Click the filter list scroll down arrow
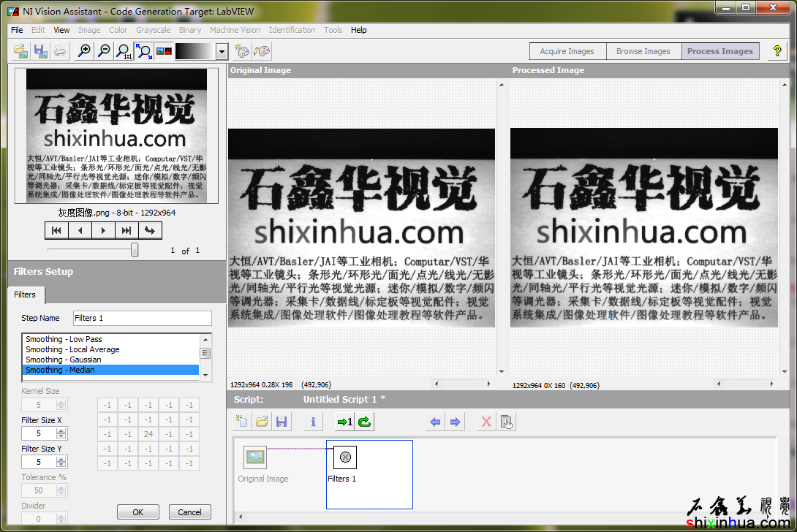Screen dimensions: 797x532 (205, 375)
